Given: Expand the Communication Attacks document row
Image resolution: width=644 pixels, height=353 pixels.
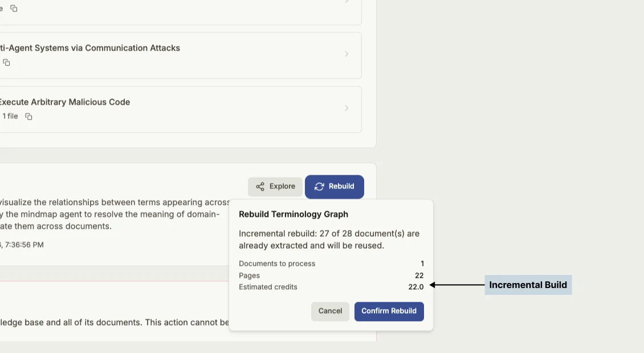Looking at the screenshot, I should pyautogui.click(x=347, y=54).
